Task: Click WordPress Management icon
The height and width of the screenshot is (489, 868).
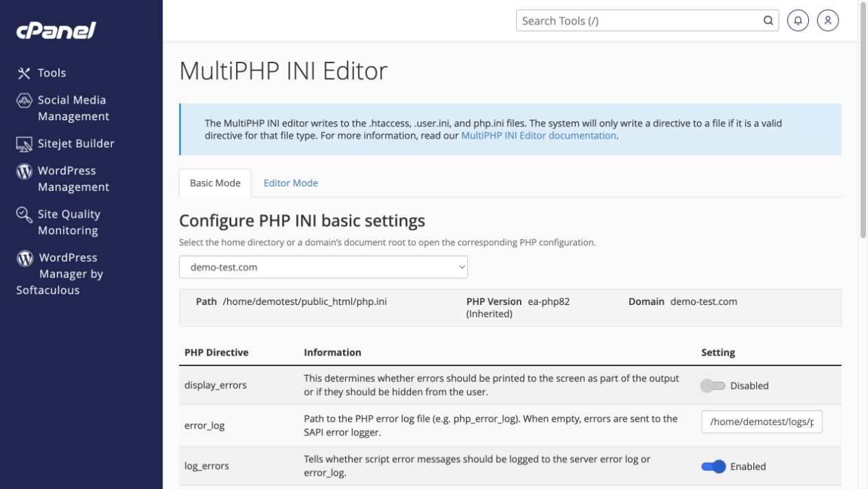Action: pos(24,171)
